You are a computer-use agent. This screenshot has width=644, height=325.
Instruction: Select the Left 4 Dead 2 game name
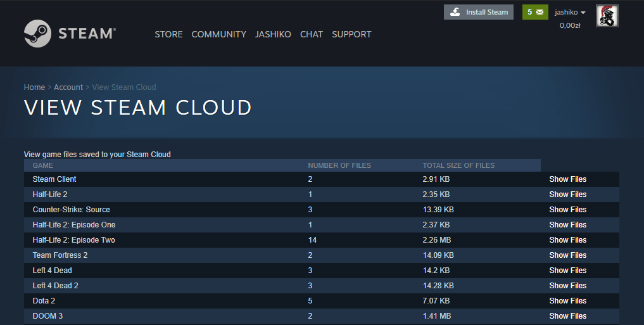point(56,286)
